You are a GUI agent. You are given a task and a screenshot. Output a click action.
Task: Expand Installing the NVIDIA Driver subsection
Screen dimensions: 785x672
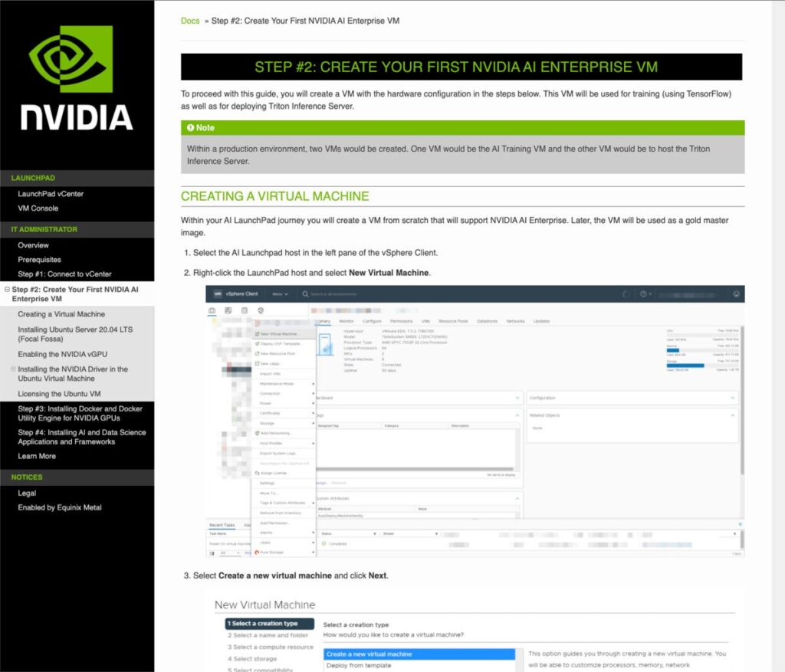click(x=12, y=369)
